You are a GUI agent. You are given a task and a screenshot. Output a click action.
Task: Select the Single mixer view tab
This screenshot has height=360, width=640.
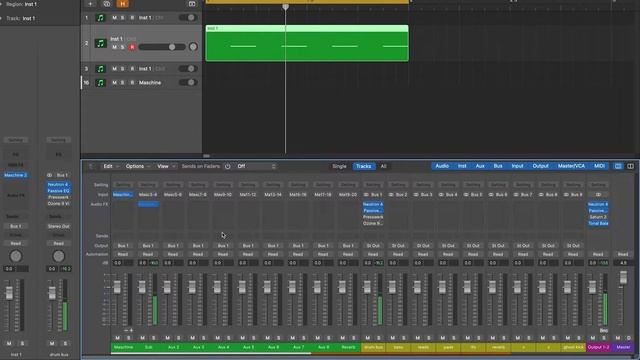[339, 166]
